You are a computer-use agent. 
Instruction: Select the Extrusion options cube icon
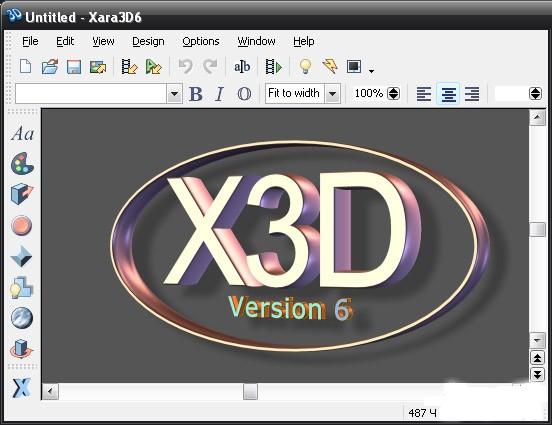pos(22,194)
